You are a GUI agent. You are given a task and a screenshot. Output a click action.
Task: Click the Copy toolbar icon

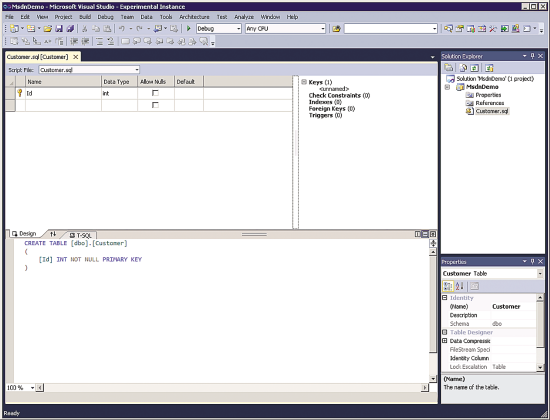[x=96, y=29]
